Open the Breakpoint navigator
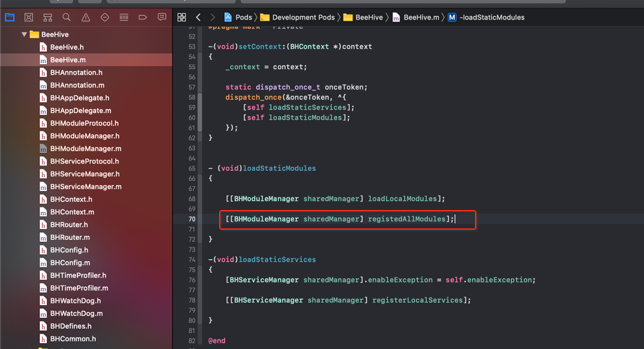This screenshot has width=644, height=349. (142, 17)
